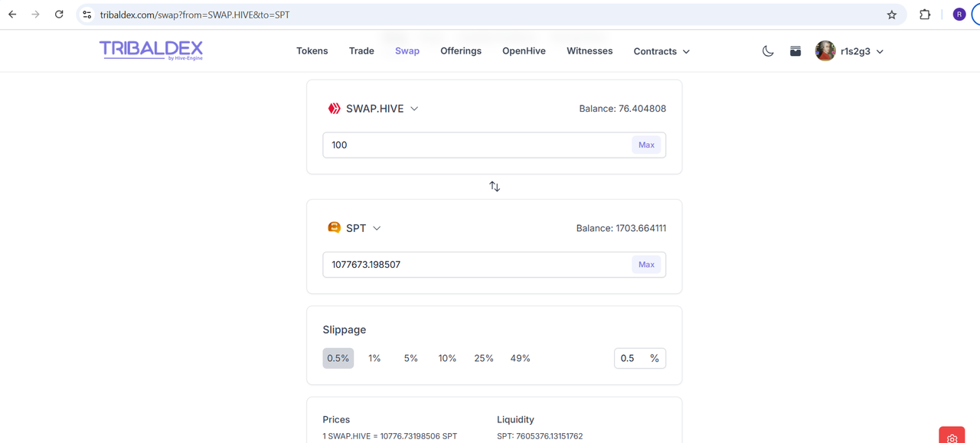This screenshot has height=443, width=980.
Task: Open Chrome profile R avatar
Action: pyautogui.click(x=959, y=15)
